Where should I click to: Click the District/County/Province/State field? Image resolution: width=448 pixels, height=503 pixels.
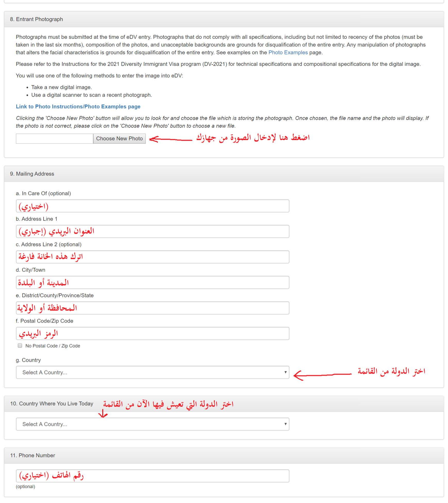tap(152, 308)
